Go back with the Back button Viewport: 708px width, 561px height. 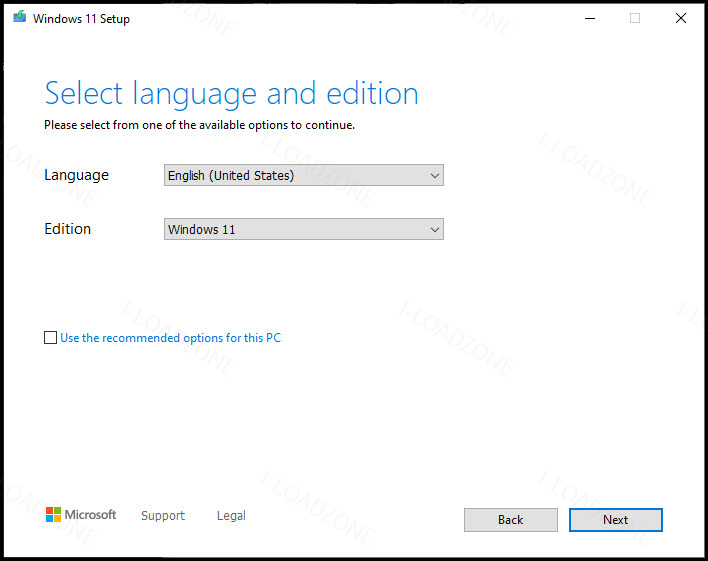click(511, 520)
